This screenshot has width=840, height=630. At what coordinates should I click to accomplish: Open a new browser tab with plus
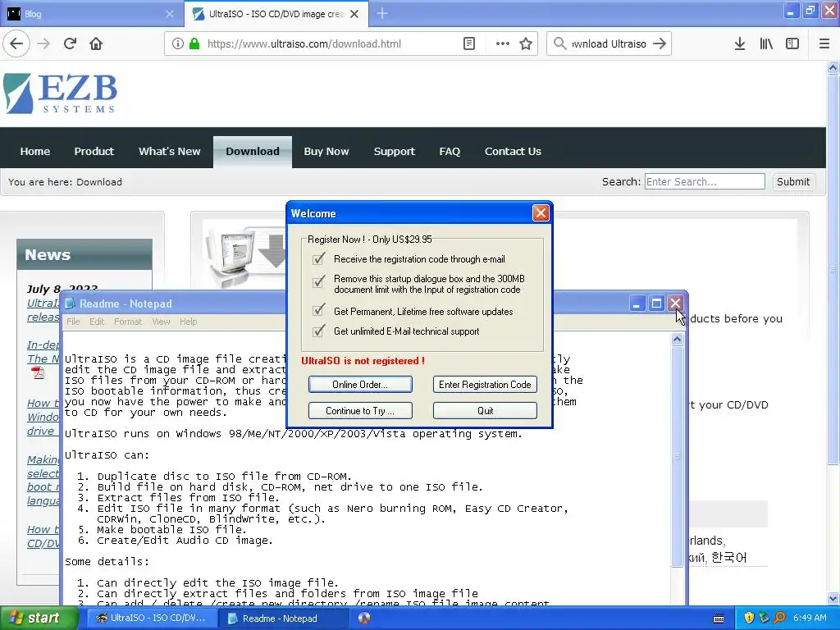382,13
